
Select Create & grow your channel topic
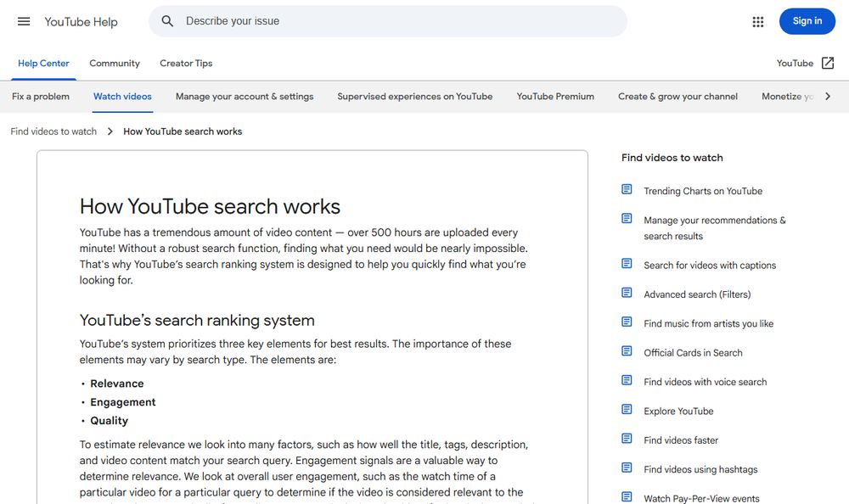tap(678, 97)
